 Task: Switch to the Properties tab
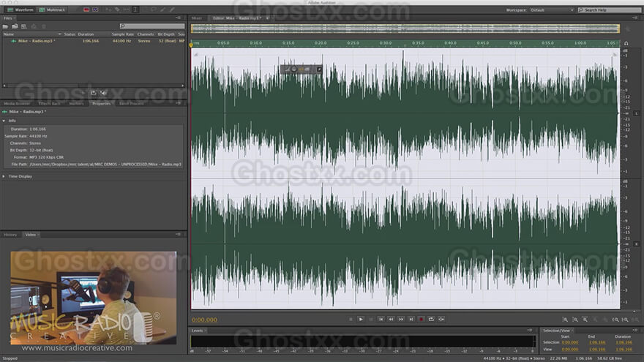click(x=101, y=103)
